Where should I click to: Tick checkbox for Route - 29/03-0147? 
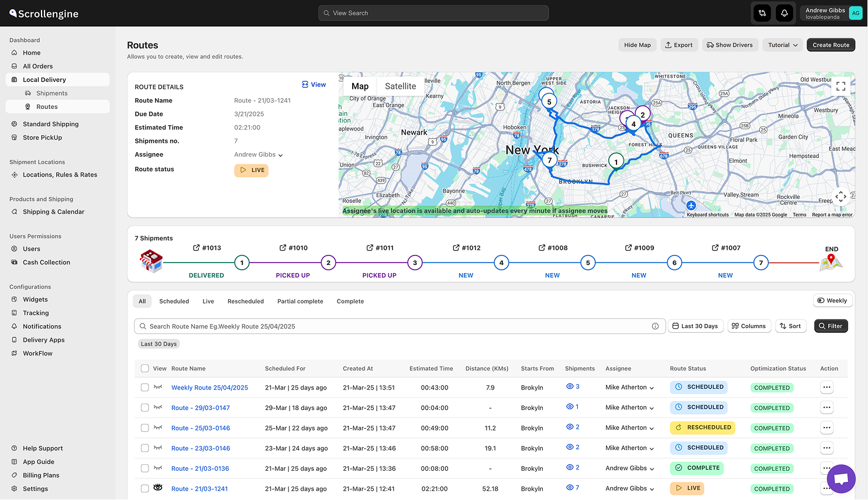(x=145, y=408)
